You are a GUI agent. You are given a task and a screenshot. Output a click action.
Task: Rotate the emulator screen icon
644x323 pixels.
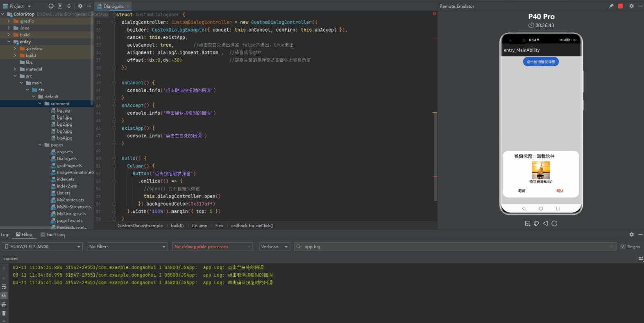point(536,224)
